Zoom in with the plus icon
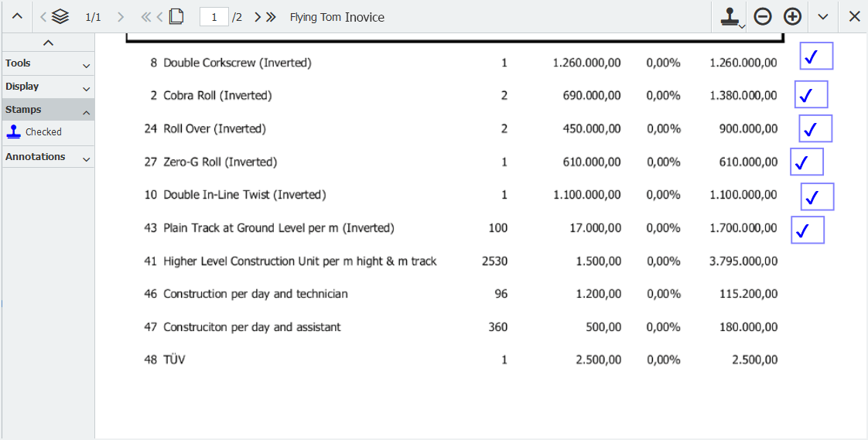The height and width of the screenshot is (440, 868). click(793, 16)
